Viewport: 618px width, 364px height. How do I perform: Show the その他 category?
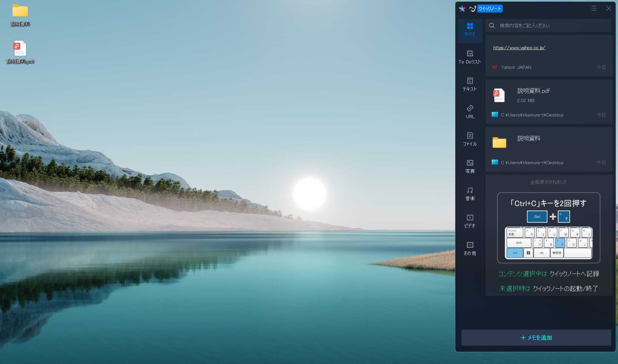coord(470,248)
